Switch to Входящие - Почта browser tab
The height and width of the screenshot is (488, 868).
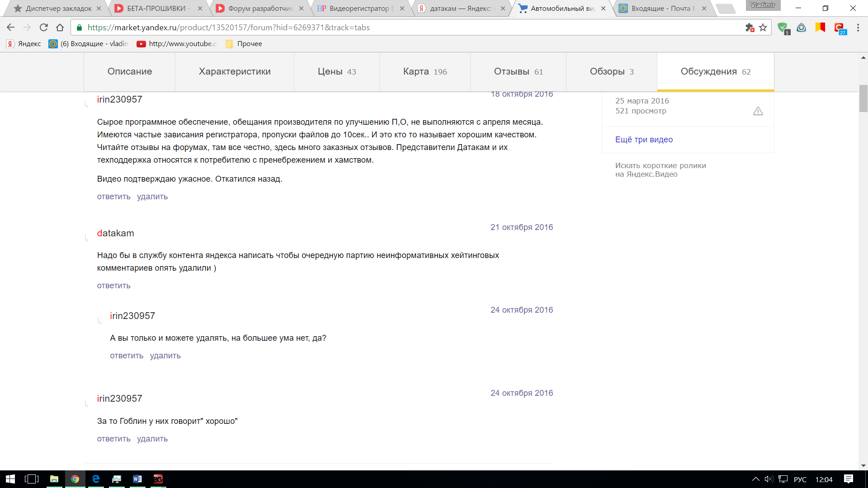point(662,8)
